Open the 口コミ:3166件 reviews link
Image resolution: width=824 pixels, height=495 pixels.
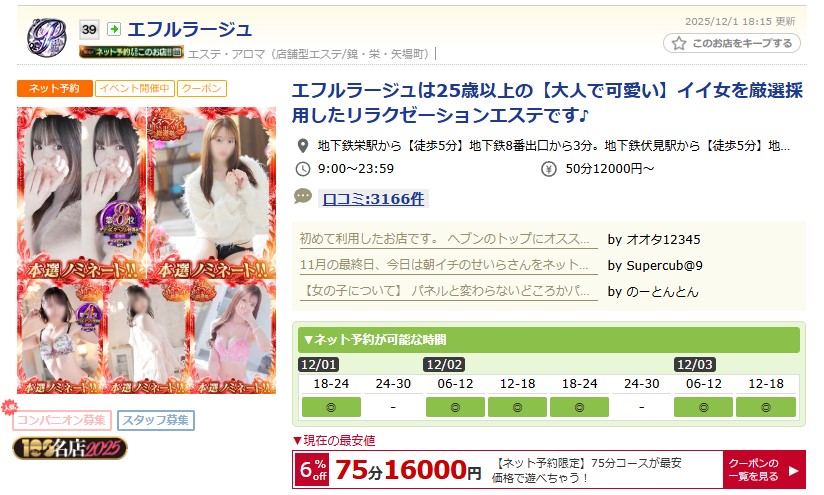(x=373, y=199)
